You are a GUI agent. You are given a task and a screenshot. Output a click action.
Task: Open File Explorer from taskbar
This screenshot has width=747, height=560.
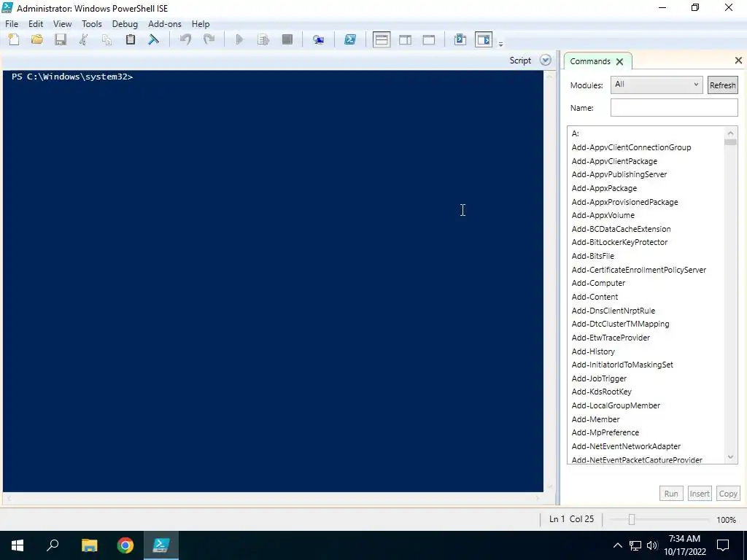tap(89, 545)
